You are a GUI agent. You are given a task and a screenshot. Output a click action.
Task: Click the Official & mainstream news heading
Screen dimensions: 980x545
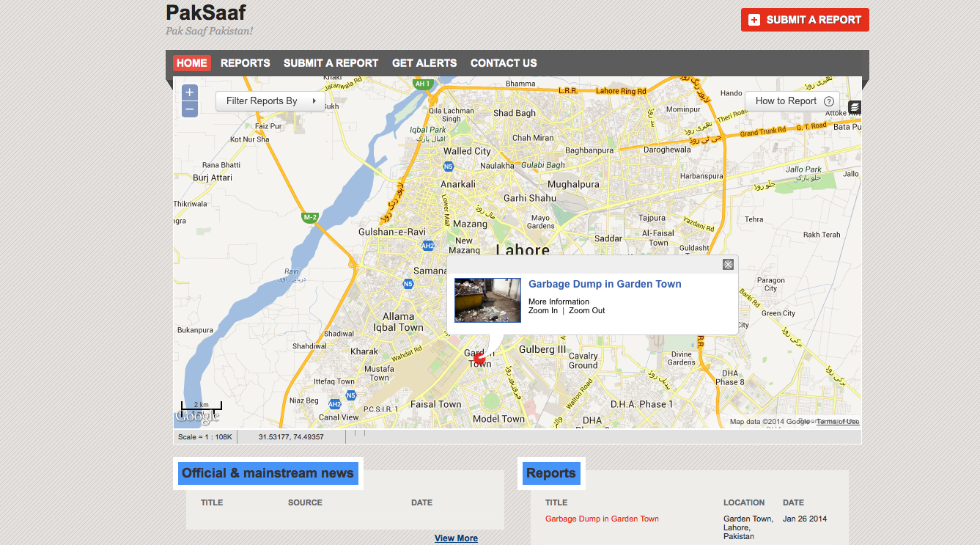point(268,473)
